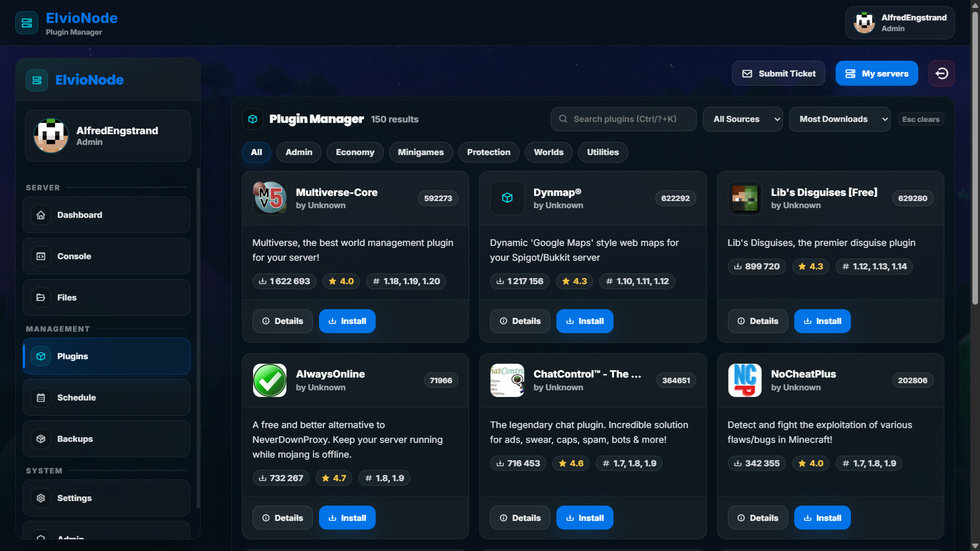
Task: Click the search magnifier icon
Action: [563, 119]
